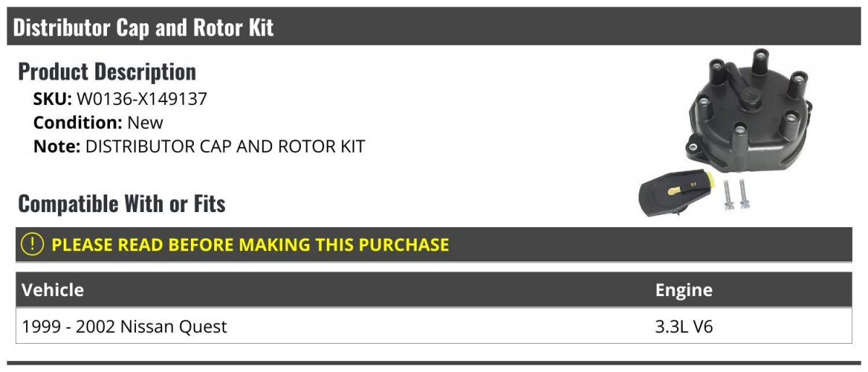
Task: Click the 3.3L V6 engine cell
Action: click(x=684, y=326)
